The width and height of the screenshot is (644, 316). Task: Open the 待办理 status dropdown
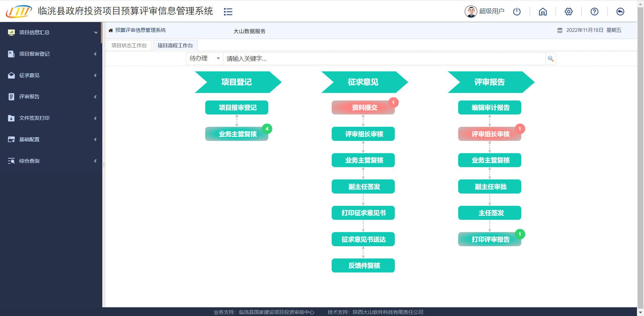(205, 59)
